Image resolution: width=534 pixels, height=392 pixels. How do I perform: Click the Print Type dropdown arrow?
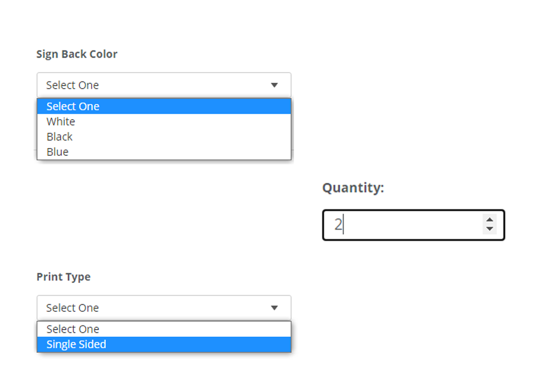274,308
